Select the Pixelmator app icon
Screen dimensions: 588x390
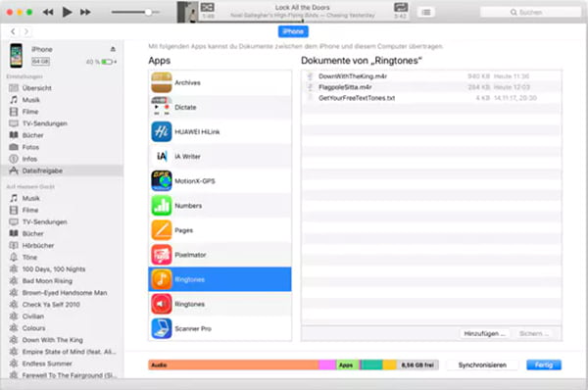pyautogui.click(x=162, y=255)
